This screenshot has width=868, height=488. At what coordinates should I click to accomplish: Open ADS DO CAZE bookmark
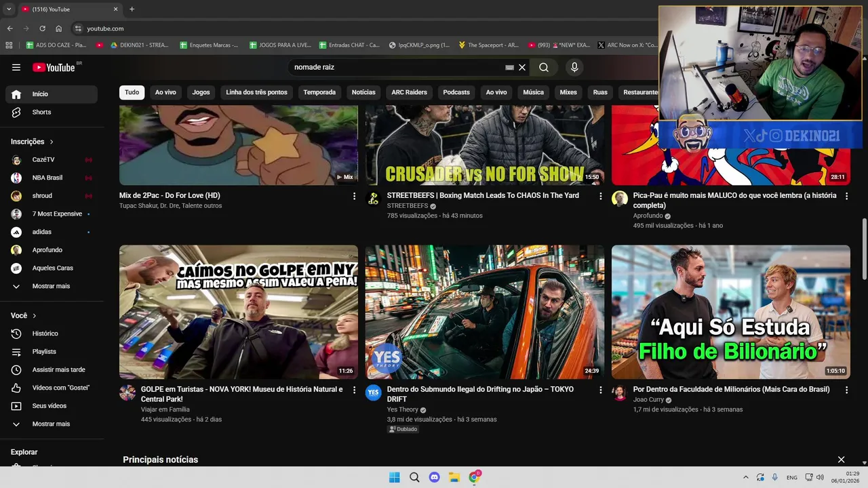(56, 45)
